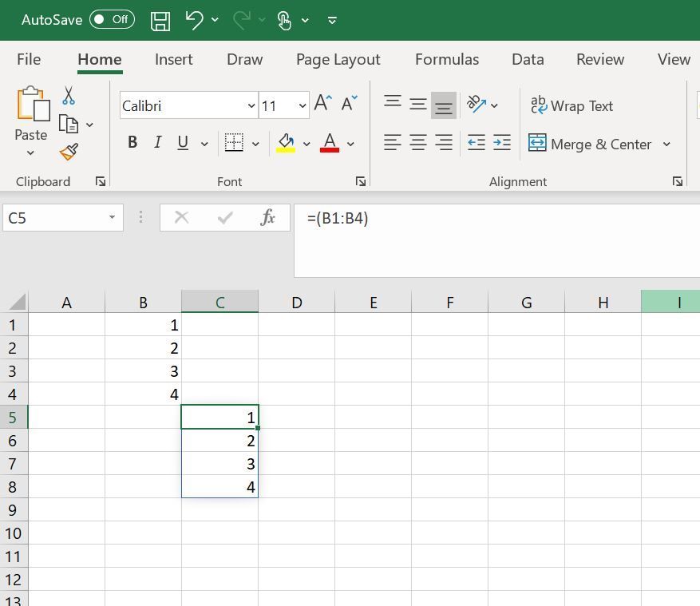Click the Insert Function fx icon
Viewport: 700px width, 606px height.
[x=267, y=217]
